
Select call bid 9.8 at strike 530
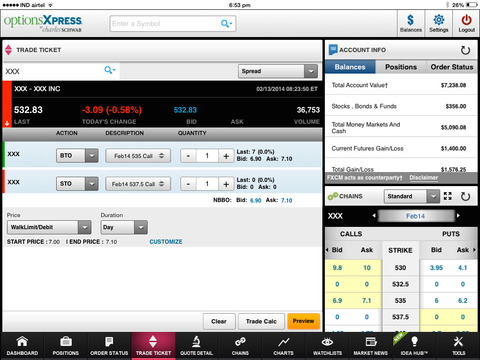point(337,268)
